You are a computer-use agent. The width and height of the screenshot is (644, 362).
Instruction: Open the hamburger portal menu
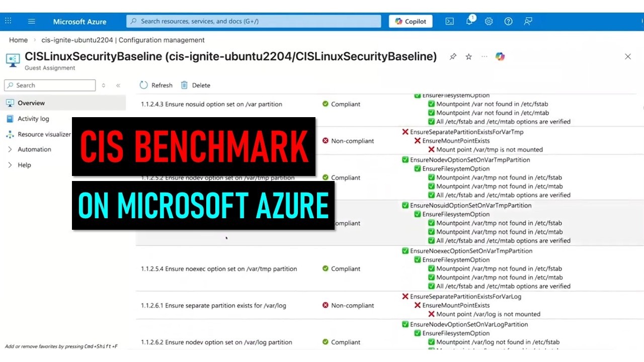pyautogui.click(x=32, y=21)
